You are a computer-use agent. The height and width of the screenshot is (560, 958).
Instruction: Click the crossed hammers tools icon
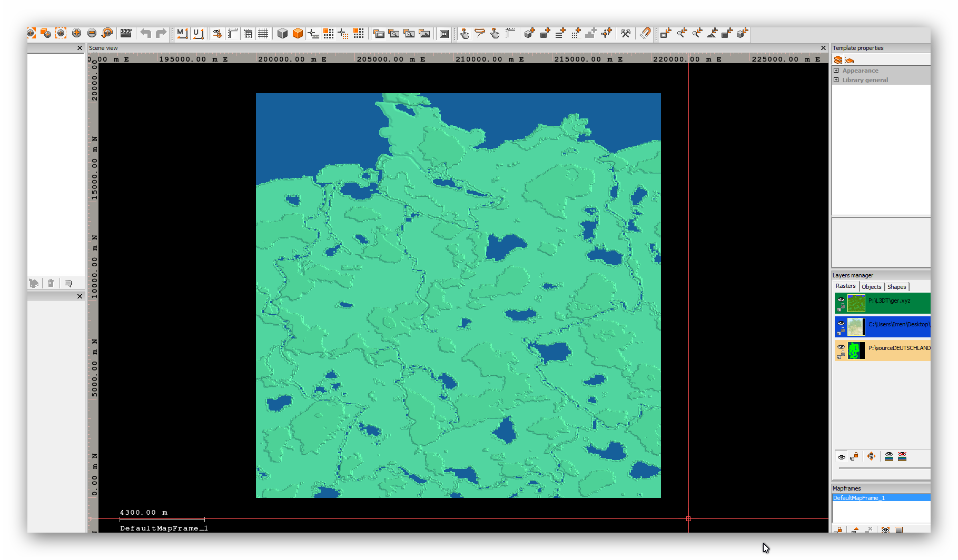tap(626, 34)
